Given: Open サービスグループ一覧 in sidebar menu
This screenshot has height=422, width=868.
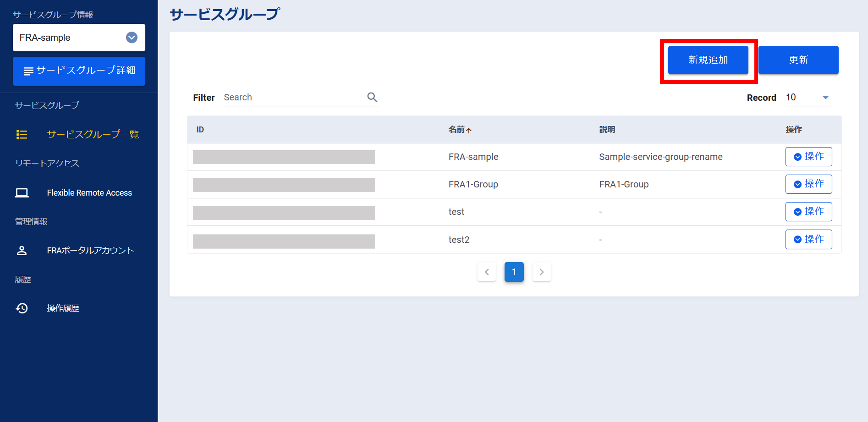Looking at the screenshot, I should 93,134.
